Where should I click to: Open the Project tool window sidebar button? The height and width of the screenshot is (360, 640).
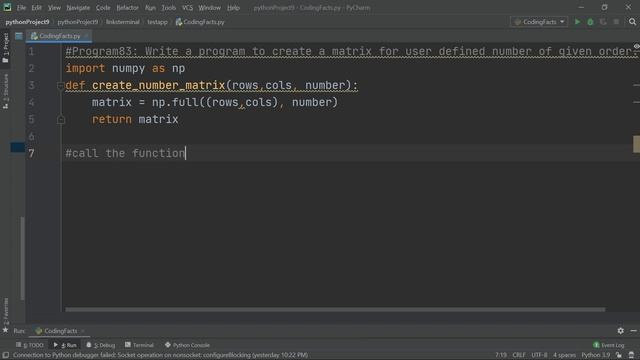pyautogui.click(x=5, y=48)
